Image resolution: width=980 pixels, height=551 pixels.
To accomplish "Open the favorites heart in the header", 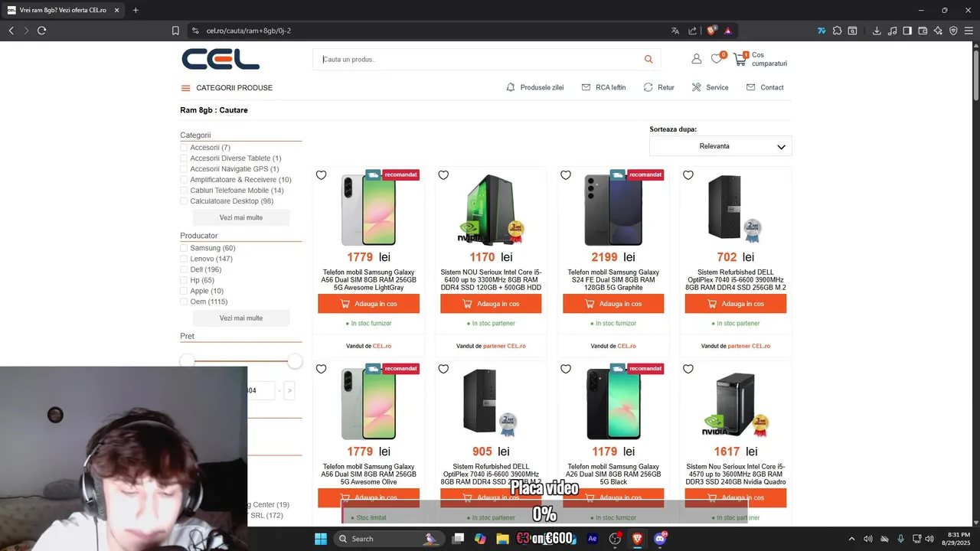I will [717, 59].
